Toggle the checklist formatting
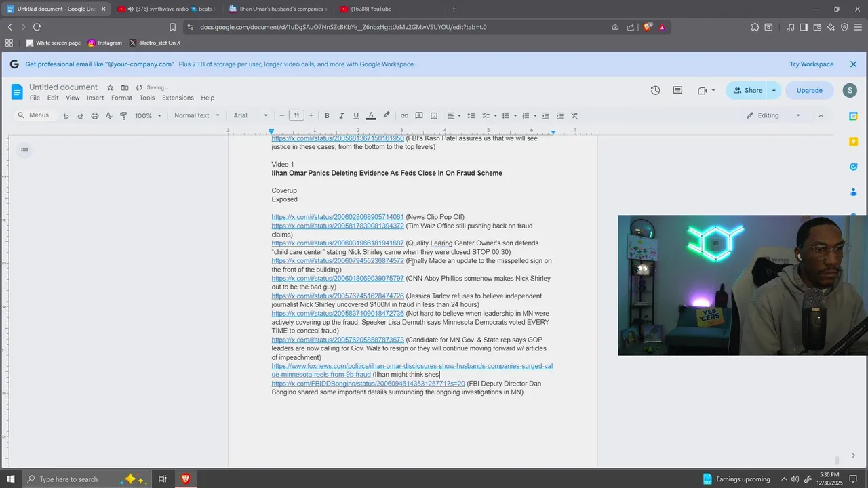Screen dimensions: 868x488 click(x=486, y=116)
